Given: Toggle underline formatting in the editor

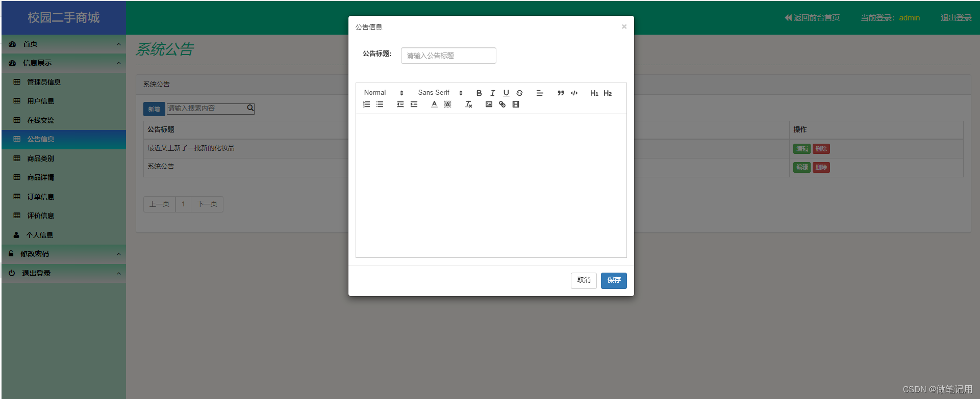Looking at the screenshot, I should 506,93.
